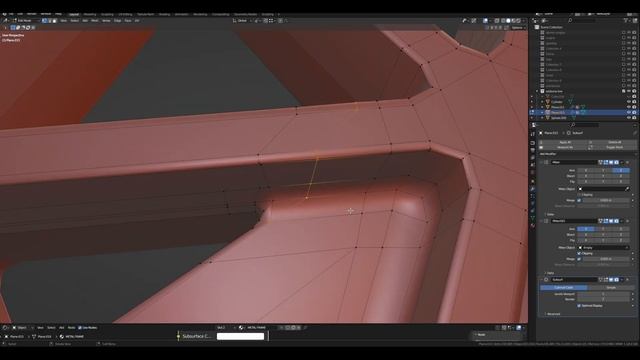This screenshot has height=360, width=640.
Task: Open the Object properties tab
Action: coord(533,181)
